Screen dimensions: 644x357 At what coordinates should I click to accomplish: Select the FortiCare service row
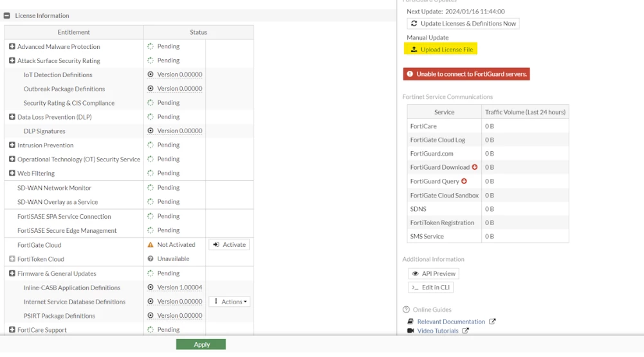pyautogui.click(x=488, y=126)
